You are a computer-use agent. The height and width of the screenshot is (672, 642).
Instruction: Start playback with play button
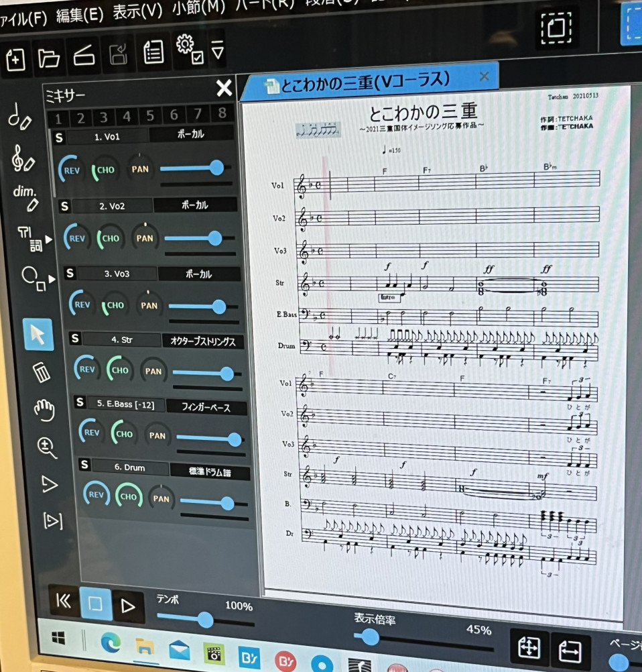pos(128,606)
